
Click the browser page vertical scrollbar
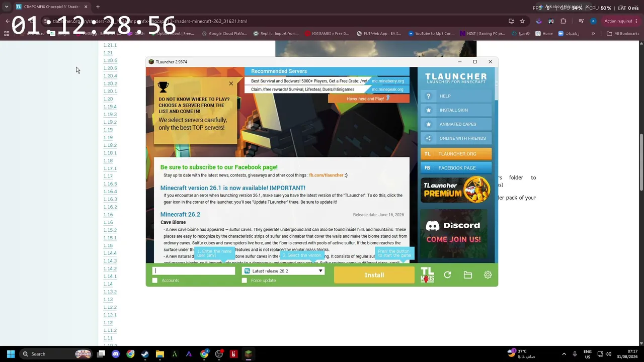click(x=641, y=162)
